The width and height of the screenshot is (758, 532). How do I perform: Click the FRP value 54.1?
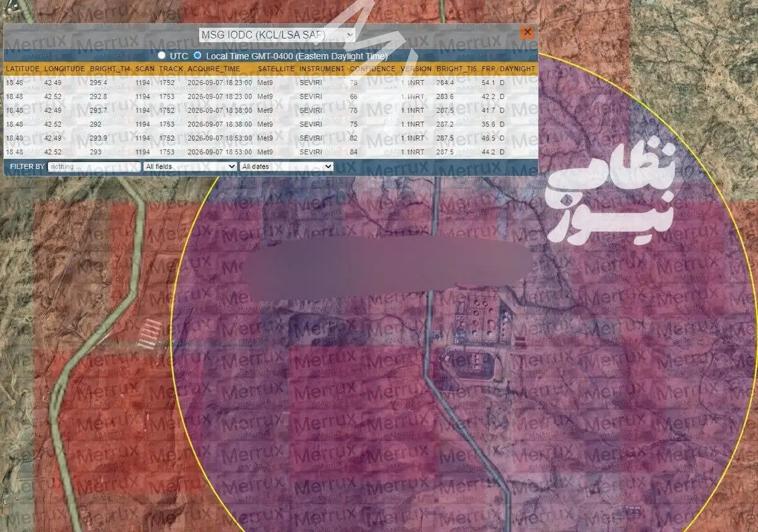[488, 83]
